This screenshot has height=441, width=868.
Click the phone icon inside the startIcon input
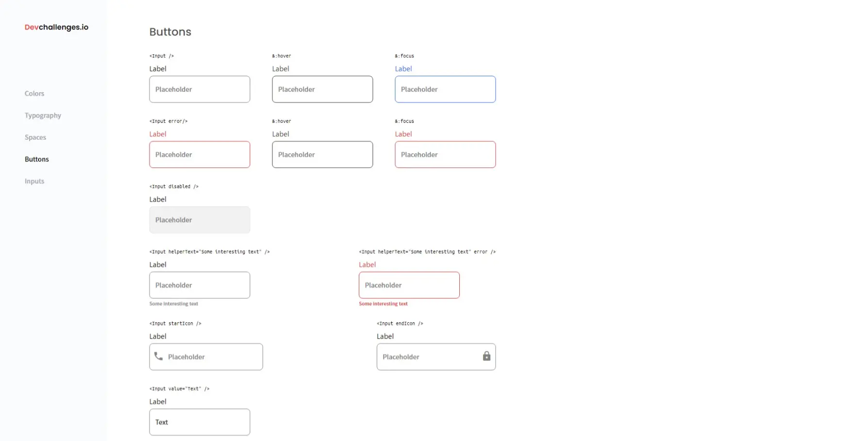(x=159, y=357)
